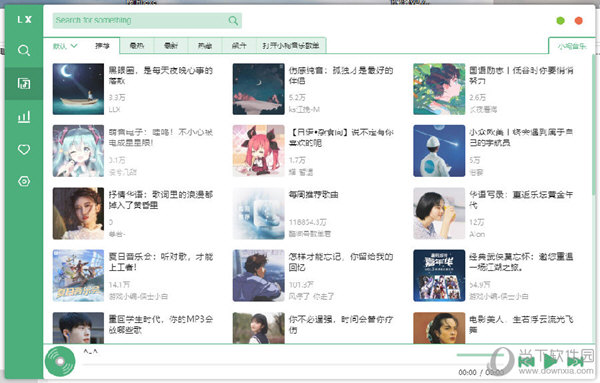Open the leaderboard chart icon in sidebar
Image resolution: width=600 pixels, height=383 pixels.
[24, 116]
